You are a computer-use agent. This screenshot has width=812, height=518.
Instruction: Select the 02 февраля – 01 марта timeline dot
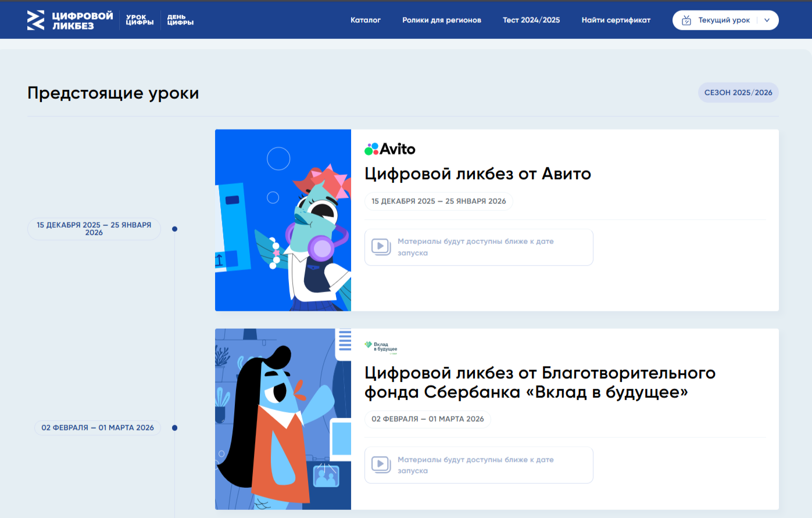[x=174, y=428]
